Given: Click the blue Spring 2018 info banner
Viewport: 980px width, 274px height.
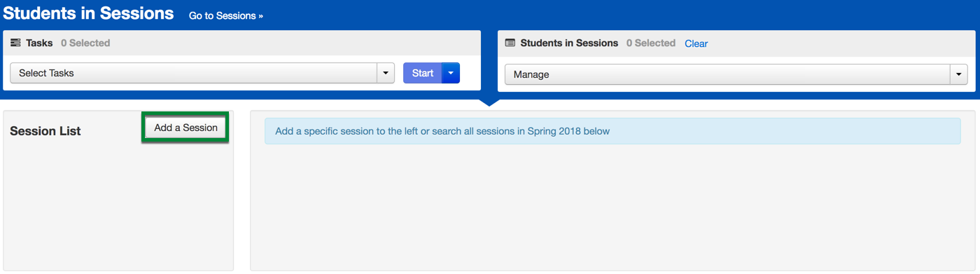Looking at the screenshot, I should [612, 131].
